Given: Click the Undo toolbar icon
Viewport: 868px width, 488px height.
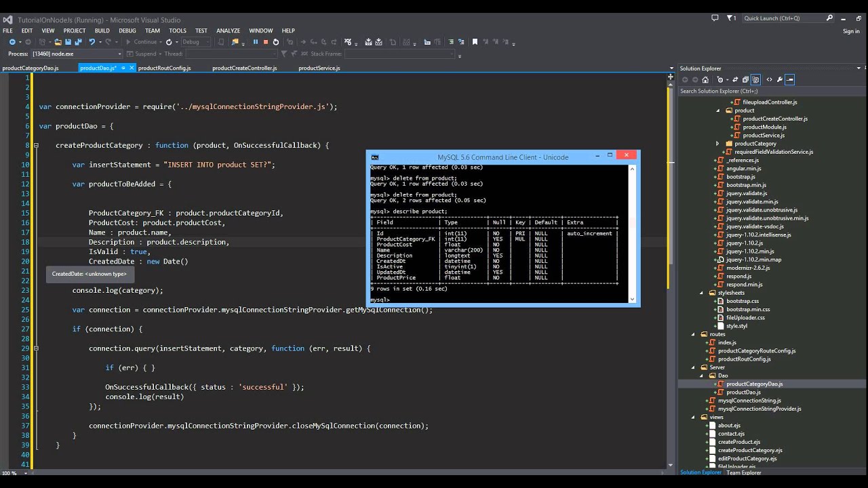Looking at the screenshot, I should pos(92,41).
